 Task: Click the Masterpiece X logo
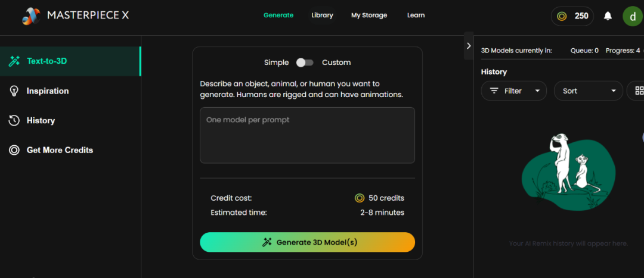click(76, 15)
